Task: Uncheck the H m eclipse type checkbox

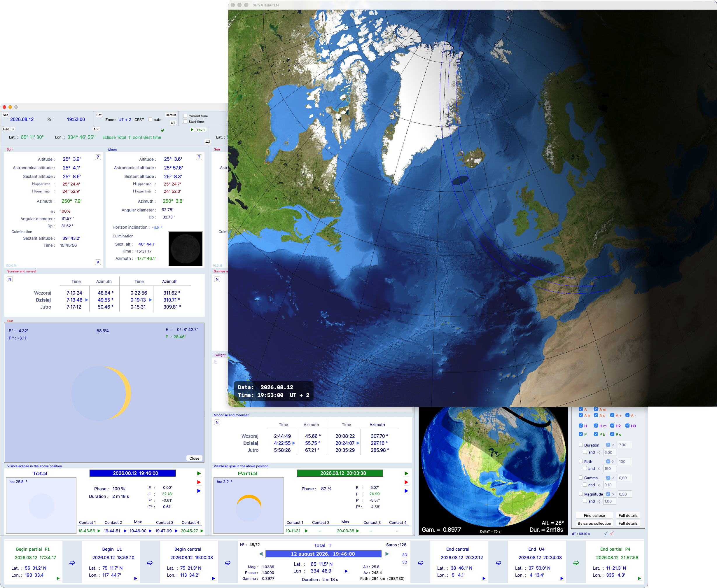Action: 596,426
